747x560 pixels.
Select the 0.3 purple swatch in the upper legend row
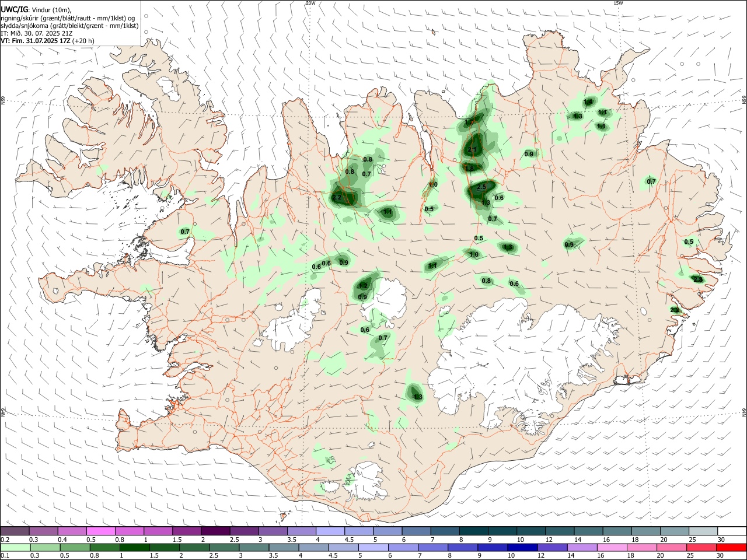click(x=44, y=531)
